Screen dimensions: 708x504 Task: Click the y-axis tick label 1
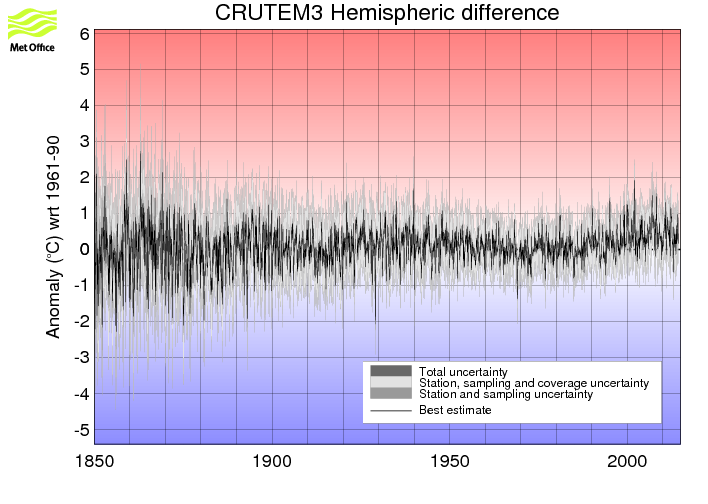click(84, 213)
